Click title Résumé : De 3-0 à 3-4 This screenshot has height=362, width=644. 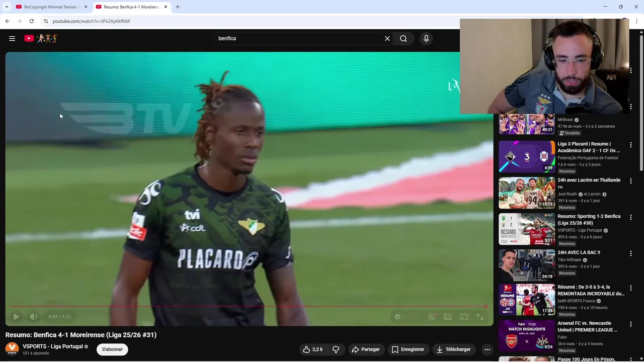pos(591,290)
